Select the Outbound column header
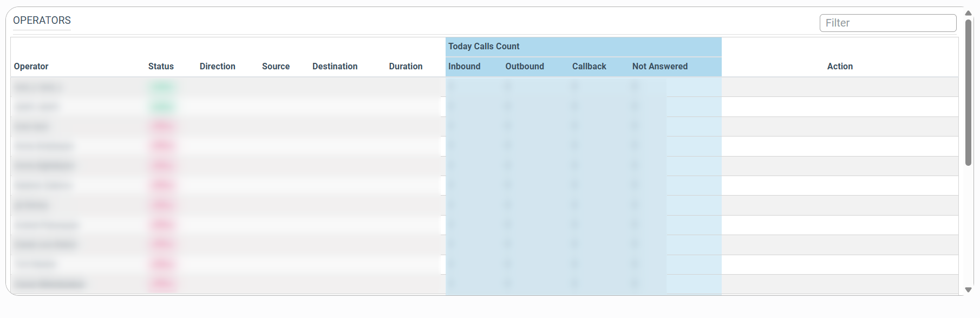 524,66
